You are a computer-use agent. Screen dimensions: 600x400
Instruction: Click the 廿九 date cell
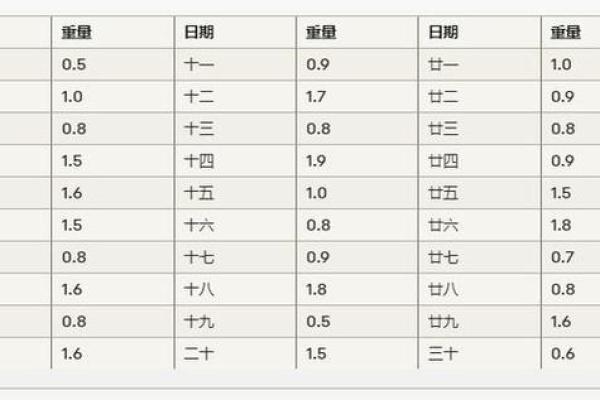[443, 322]
